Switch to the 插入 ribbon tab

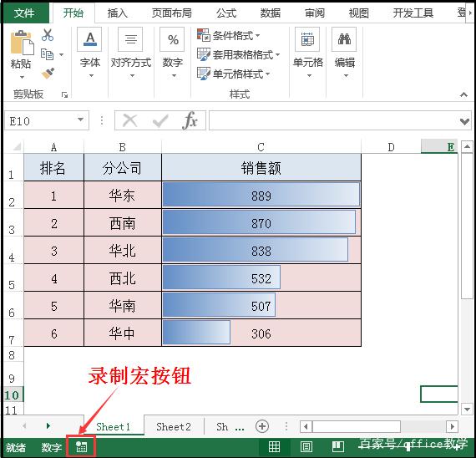click(x=117, y=13)
